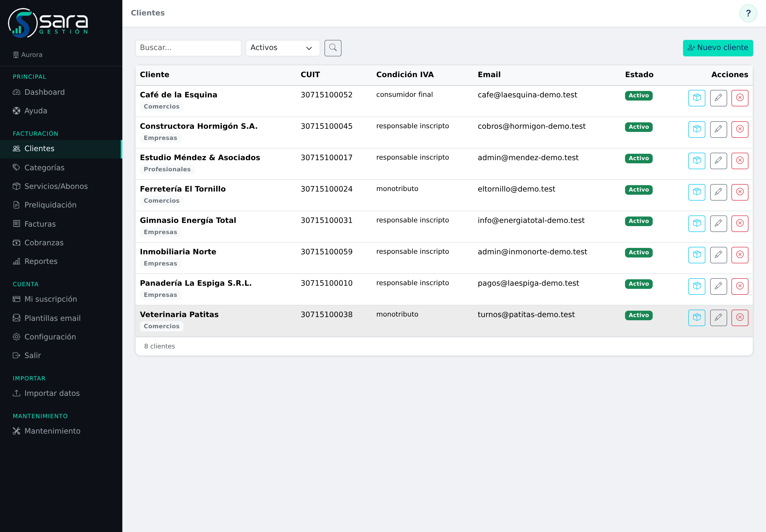View Reportes section

click(61, 261)
